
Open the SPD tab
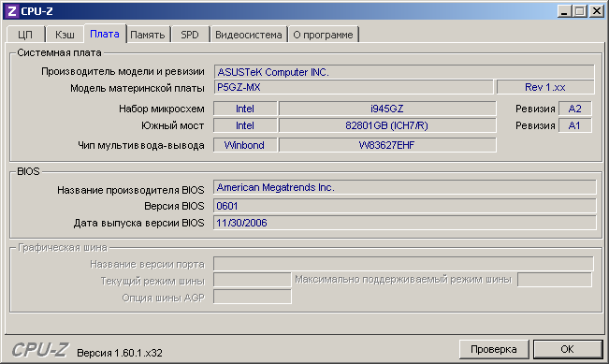tap(190, 35)
